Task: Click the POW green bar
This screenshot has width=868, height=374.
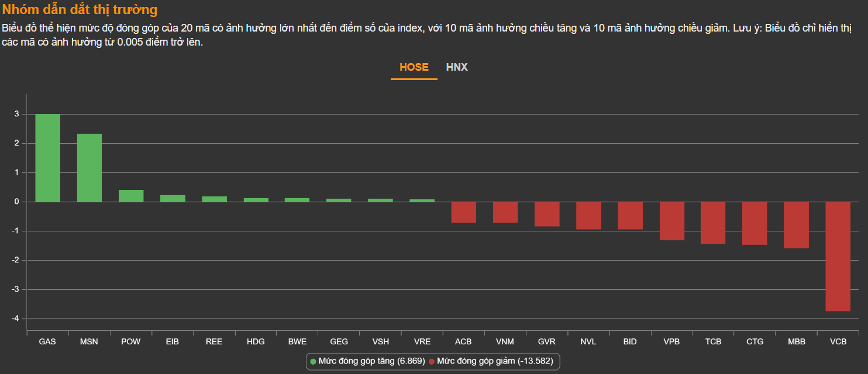Action: tap(131, 196)
